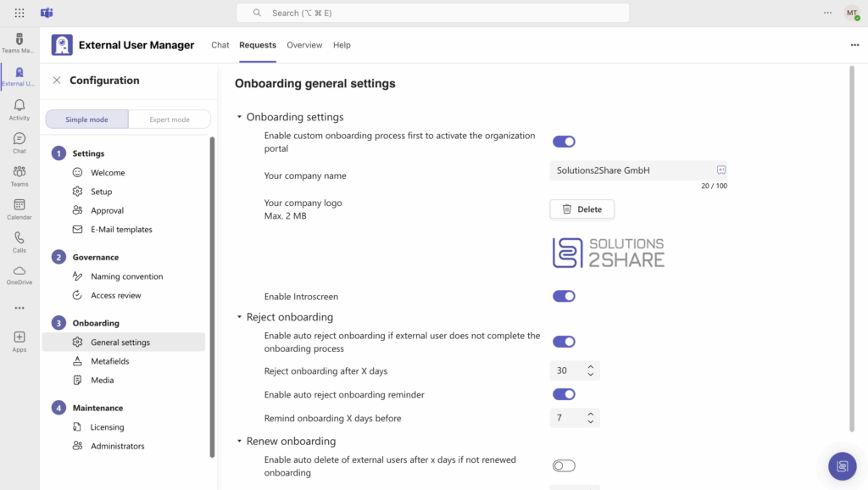Close the Configuration panel with the X
The image size is (868, 490).
pyautogui.click(x=57, y=81)
